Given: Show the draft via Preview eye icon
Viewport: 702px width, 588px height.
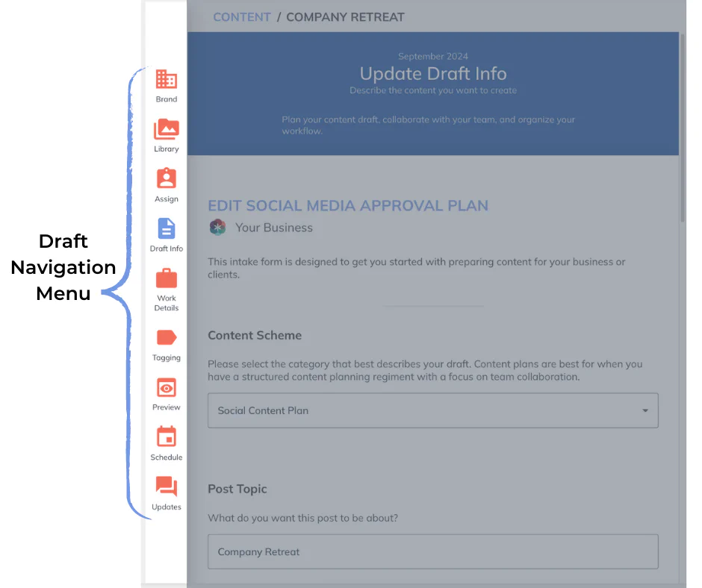Looking at the screenshot, I should click(166, 388).
